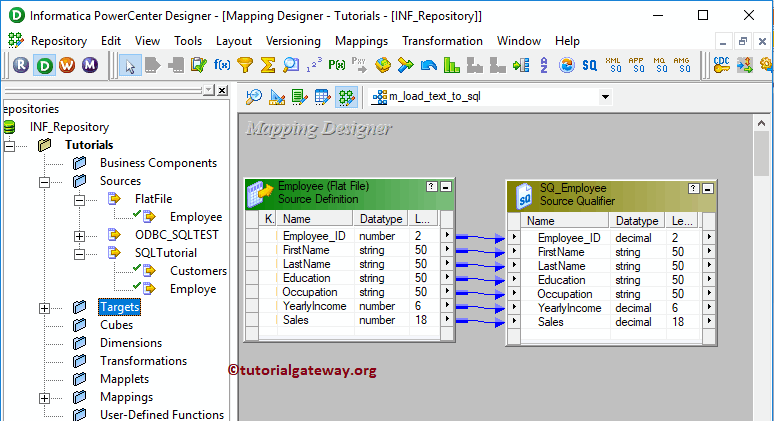Click the workspace vertical scrollbar up arrow
This screenshot has height=421, width=774.
pyautogui.click(x=761, y=123)
